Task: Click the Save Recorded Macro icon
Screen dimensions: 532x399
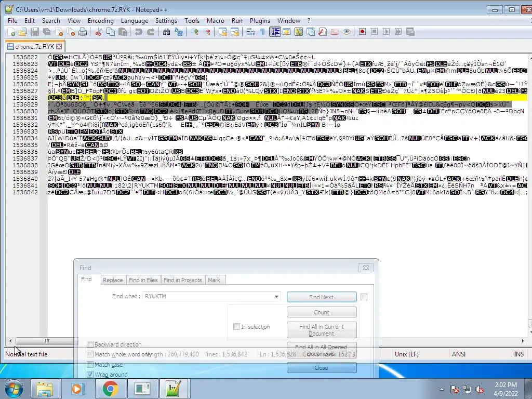Action: click(x=410, y=32)
